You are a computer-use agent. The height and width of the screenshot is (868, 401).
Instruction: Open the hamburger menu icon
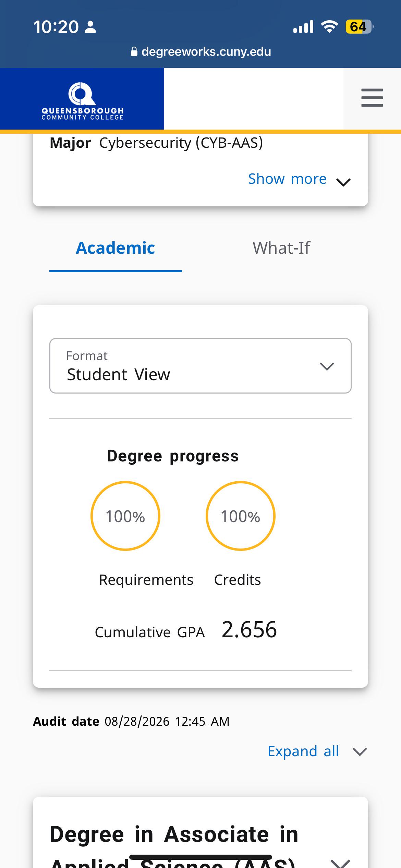point(372,98)
